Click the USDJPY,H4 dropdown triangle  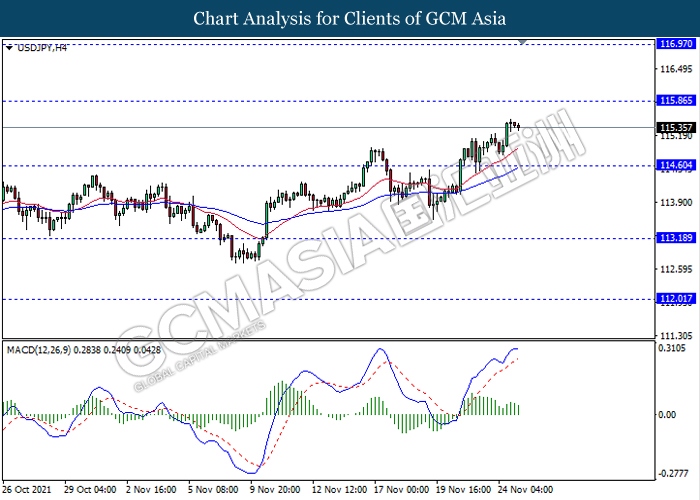[9, 48]
